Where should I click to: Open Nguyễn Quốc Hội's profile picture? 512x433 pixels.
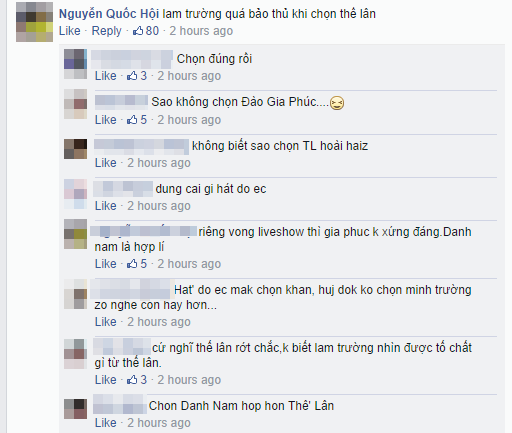tap(34, 22)
